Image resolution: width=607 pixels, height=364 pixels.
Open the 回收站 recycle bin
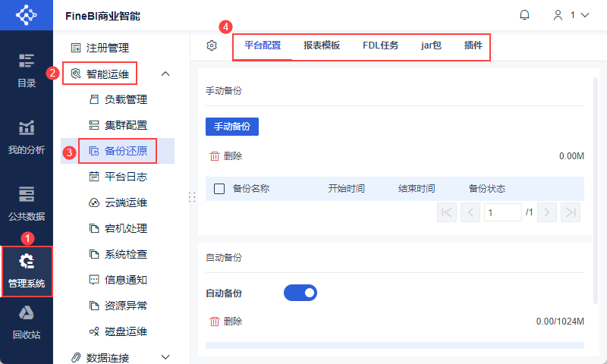[27, 314]
